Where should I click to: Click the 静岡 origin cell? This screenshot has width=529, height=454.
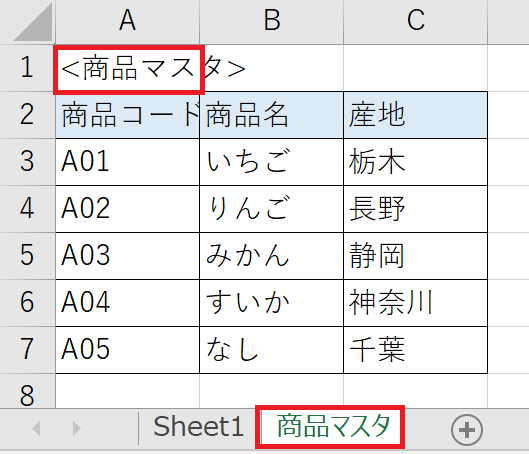(x=415, y=256)
